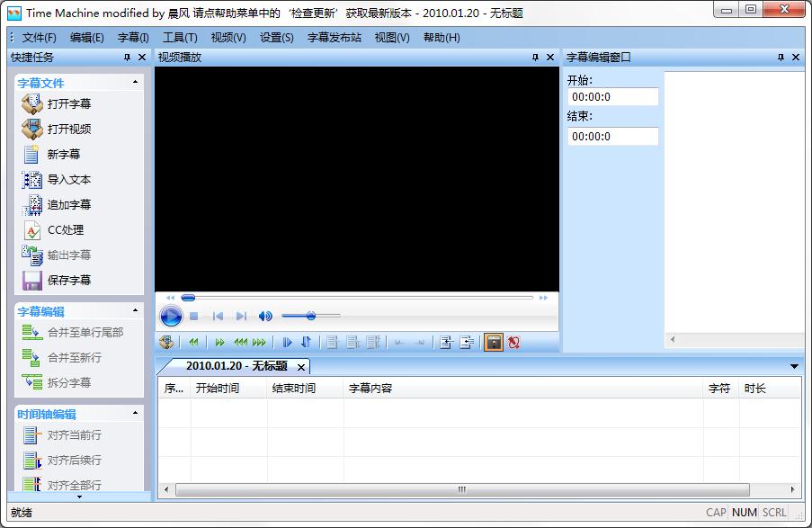Open the CC处理 tool

point(32,229)
